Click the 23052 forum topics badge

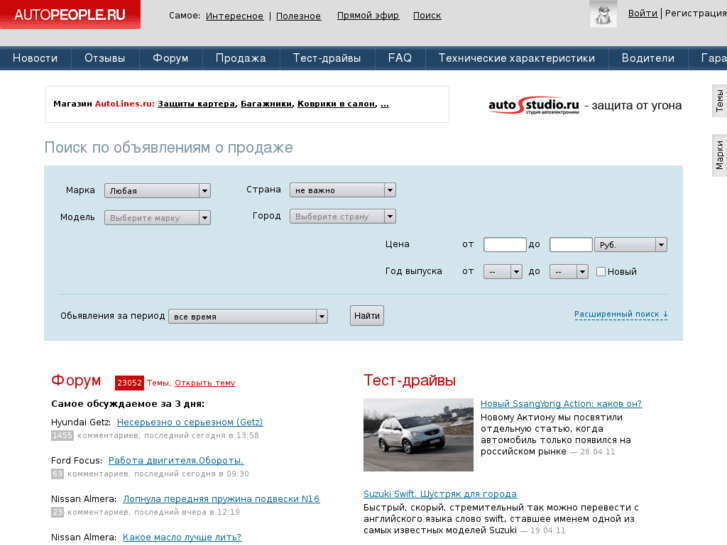click(129, 383)
